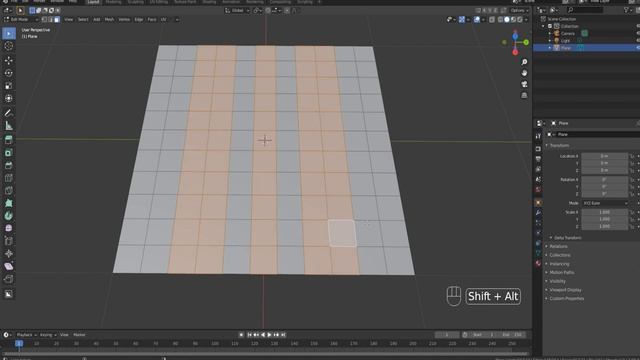Open the XYZ Euler rotation mode dropdown
This screenshot has height=360, width=640.
(x=604, y=203)
